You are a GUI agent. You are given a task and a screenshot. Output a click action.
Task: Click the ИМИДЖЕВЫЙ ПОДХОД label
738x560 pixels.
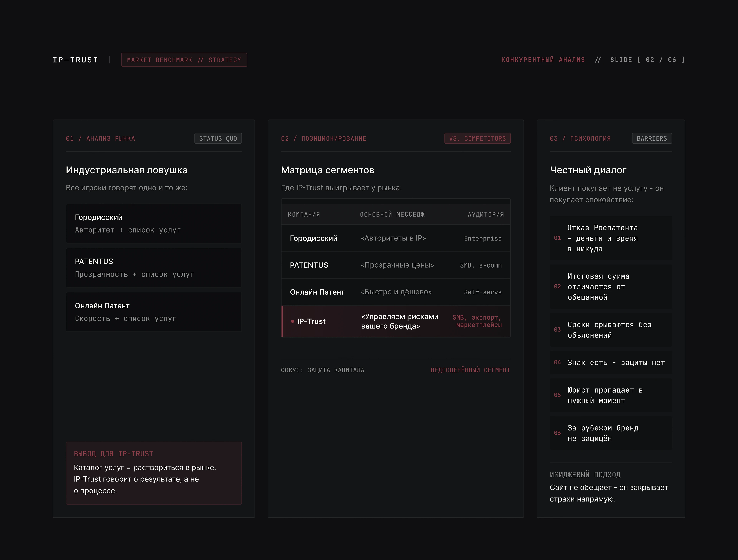pyautogui.click(x=585, y=475)
